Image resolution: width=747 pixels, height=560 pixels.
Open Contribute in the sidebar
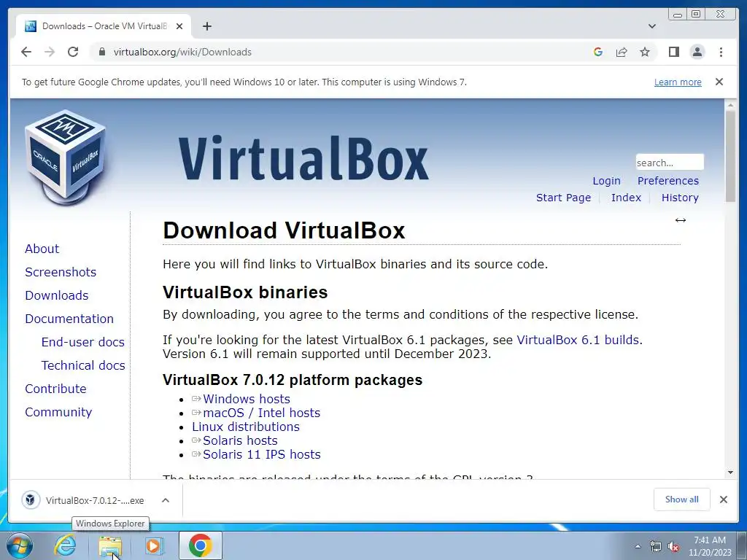pyautogui.click(x=55, y=389)
